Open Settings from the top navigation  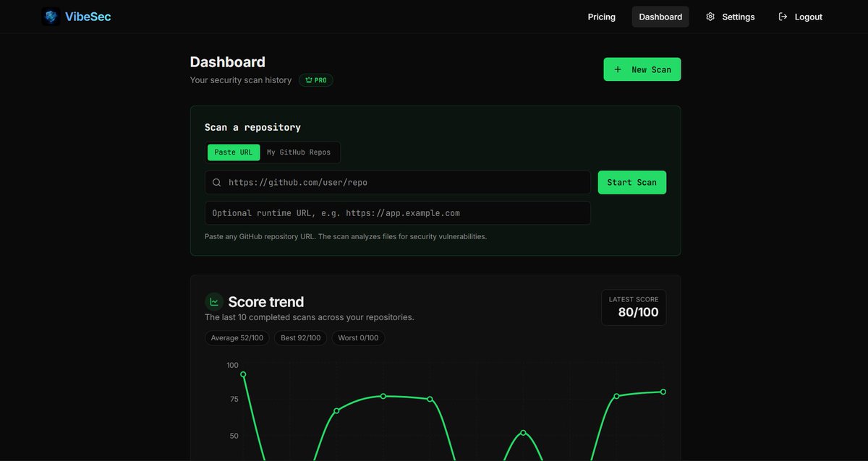pyautogui.click(x=730, y=17)
